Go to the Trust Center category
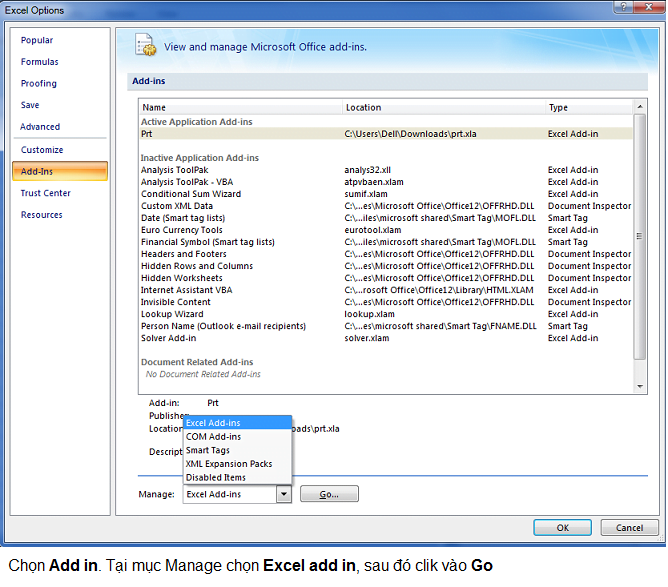The image size is (668, 587). [x=46, y=193]
